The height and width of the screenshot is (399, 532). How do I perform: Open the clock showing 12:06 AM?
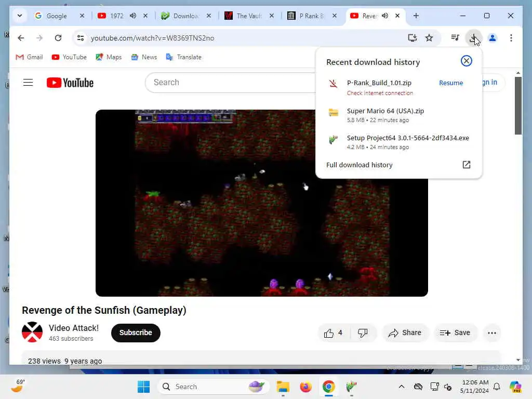click(x=475, y=387)
